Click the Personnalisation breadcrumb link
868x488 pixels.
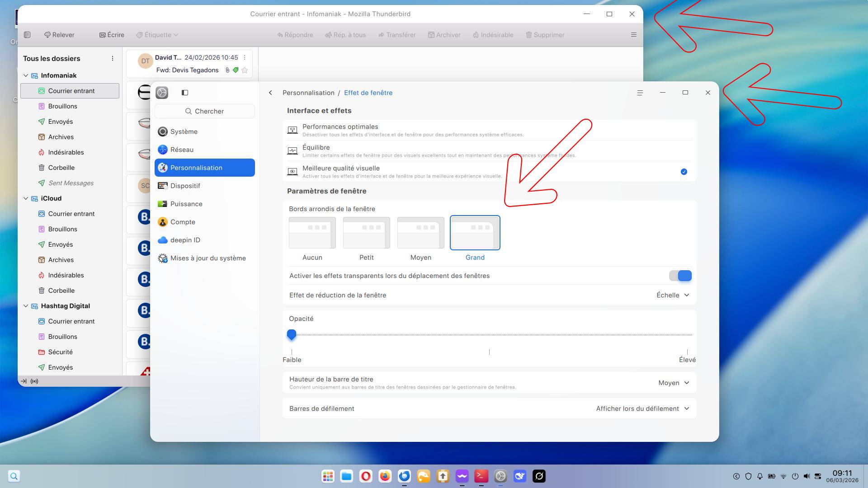pos(308,93)
